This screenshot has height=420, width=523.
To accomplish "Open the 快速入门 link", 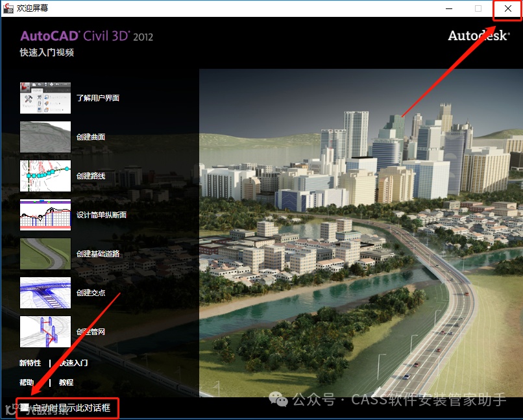I will [73, 363].
